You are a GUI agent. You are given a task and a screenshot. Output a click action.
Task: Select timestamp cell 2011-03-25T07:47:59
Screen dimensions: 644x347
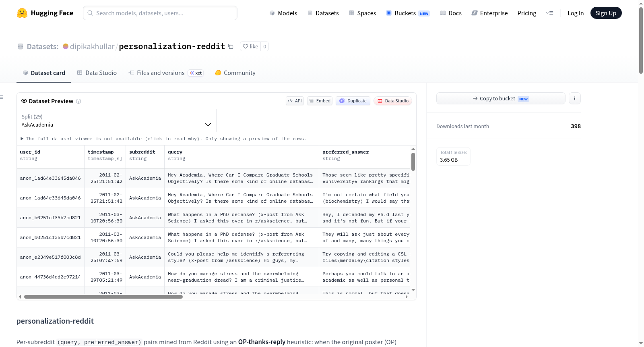click(105, 257)
